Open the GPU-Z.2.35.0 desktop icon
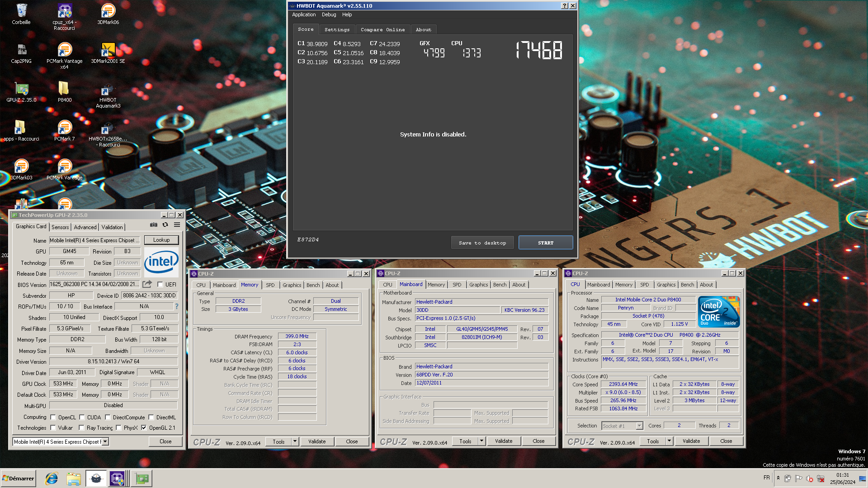Screen dimensions: 868x488 coord(21,92)
